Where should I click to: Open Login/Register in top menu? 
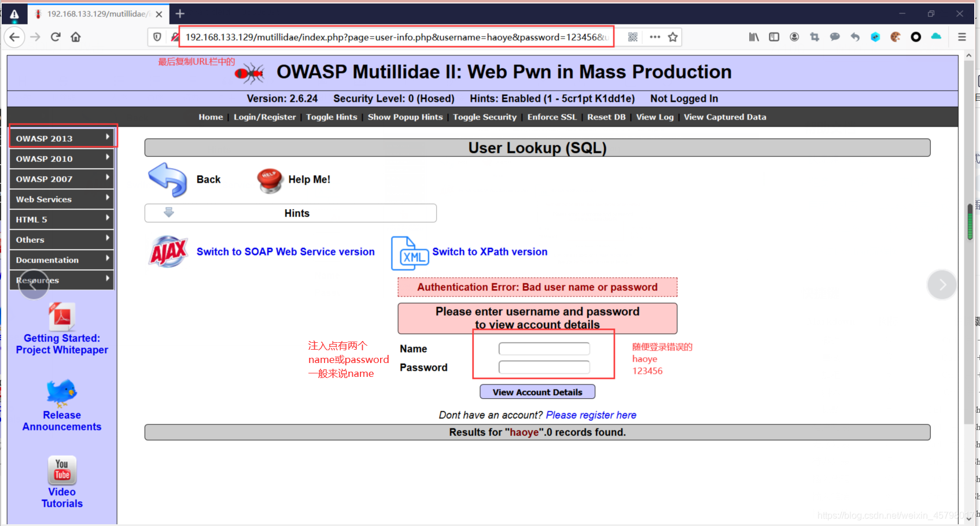[x=264, y=117]
